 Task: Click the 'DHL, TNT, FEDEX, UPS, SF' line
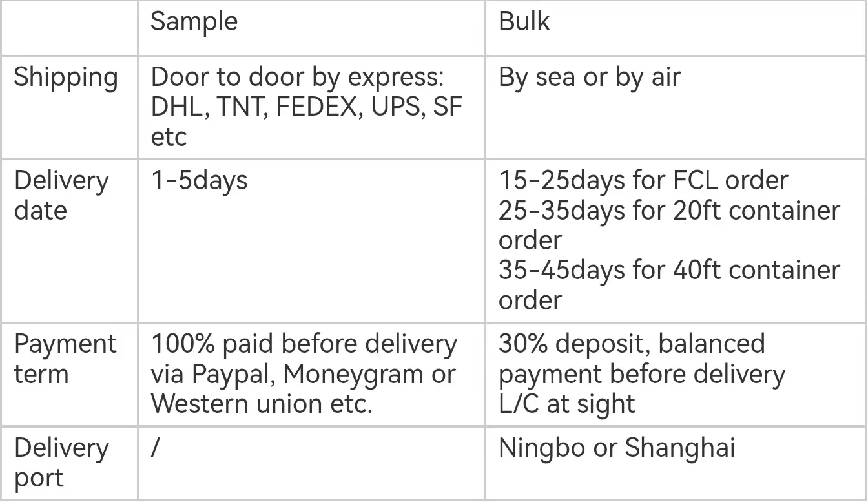[x=307, y=107]
